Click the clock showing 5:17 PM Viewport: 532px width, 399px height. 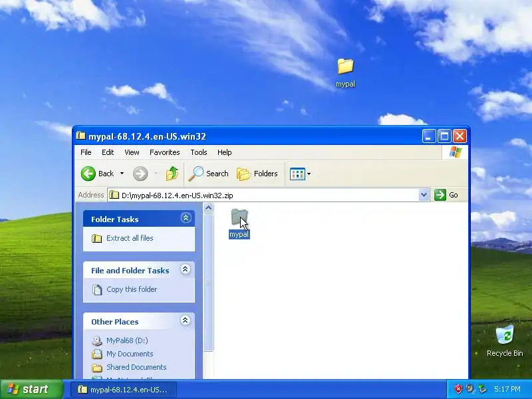pos(507,389)
